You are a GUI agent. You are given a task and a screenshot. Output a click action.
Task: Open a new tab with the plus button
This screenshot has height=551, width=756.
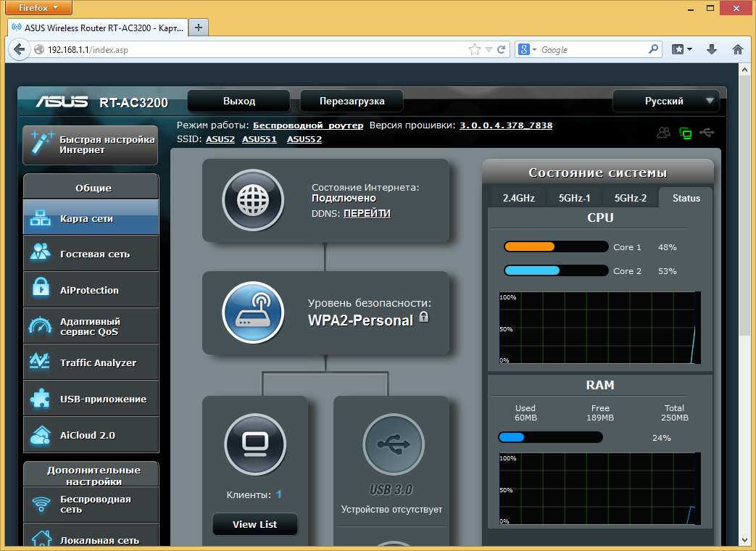coord(198,28)
